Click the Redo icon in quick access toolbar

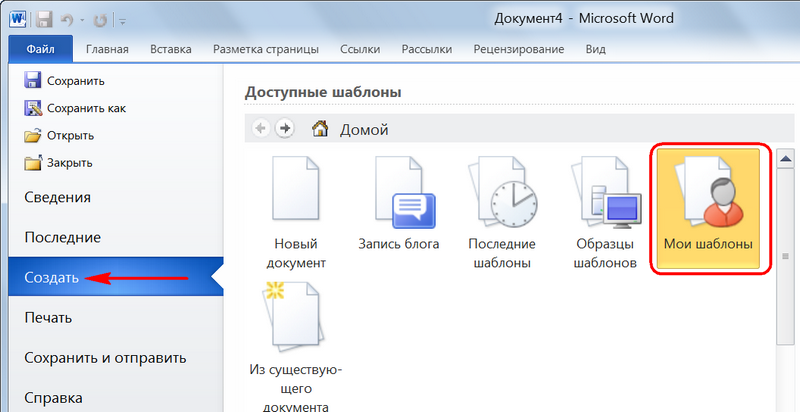pos(99,20)
